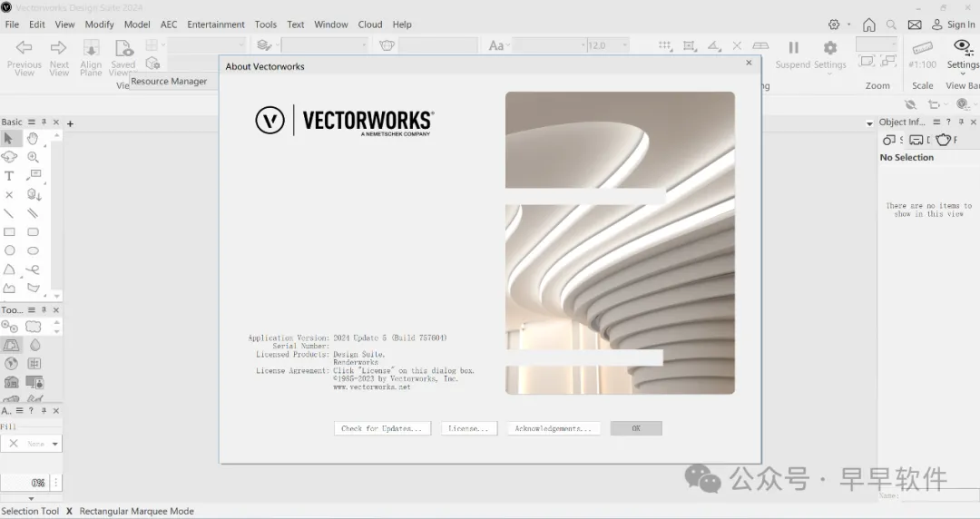Image resolution: width=980 pixels, height=519 pixels.
Task: Click the Acknowledgements button
Action: tap(554, 428)
